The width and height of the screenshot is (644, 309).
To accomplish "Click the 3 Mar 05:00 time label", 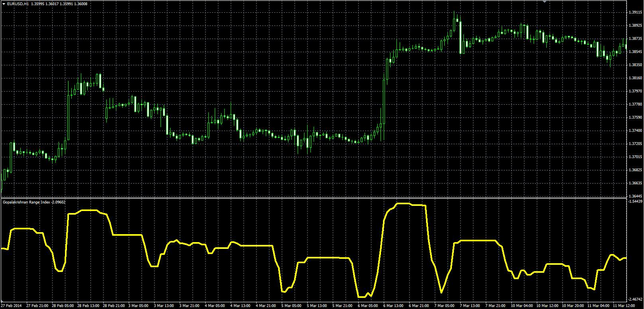I will tap(138, 306).
